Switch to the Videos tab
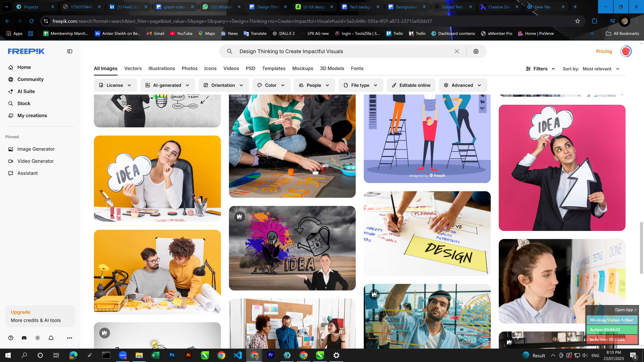 point(231,68)
